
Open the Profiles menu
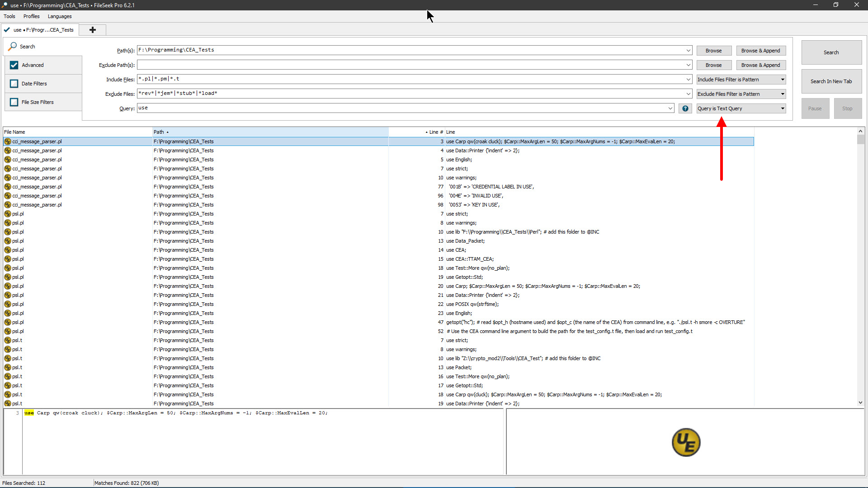pos(31,16)
